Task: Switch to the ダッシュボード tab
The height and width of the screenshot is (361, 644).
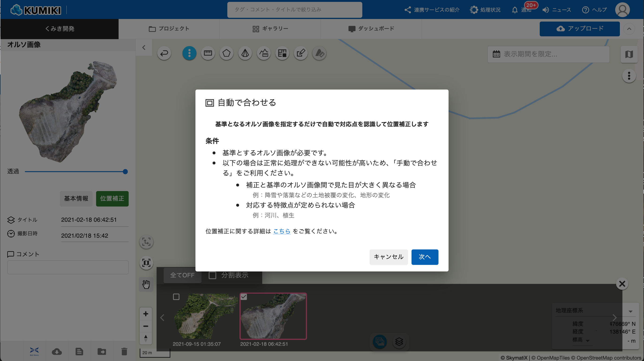Action: click(371, 29)
